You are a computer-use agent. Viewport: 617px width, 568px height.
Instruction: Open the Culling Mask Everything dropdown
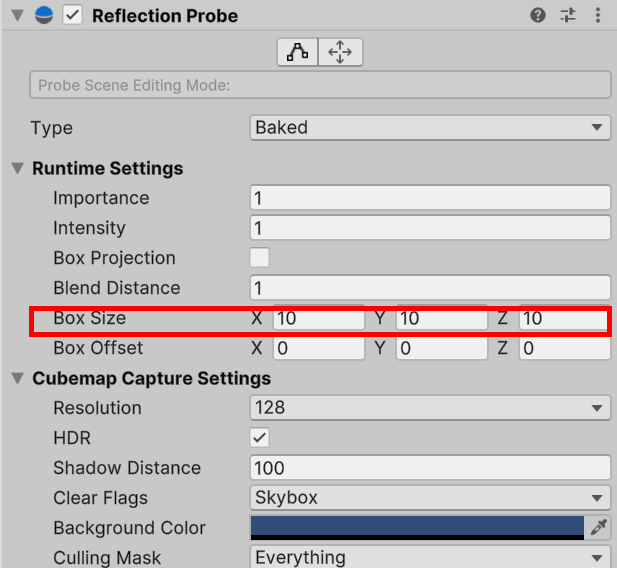430,557
